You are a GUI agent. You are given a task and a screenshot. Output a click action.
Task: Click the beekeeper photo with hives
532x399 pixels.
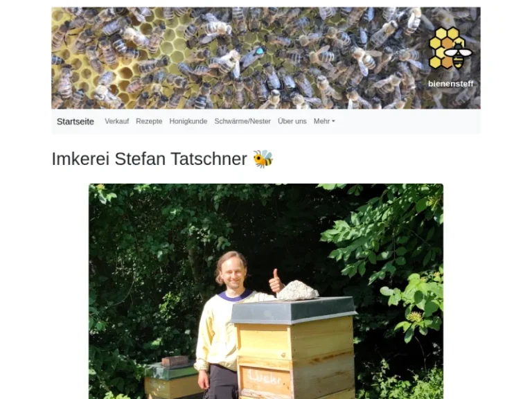pyautogui.click(x=266, y=292)
